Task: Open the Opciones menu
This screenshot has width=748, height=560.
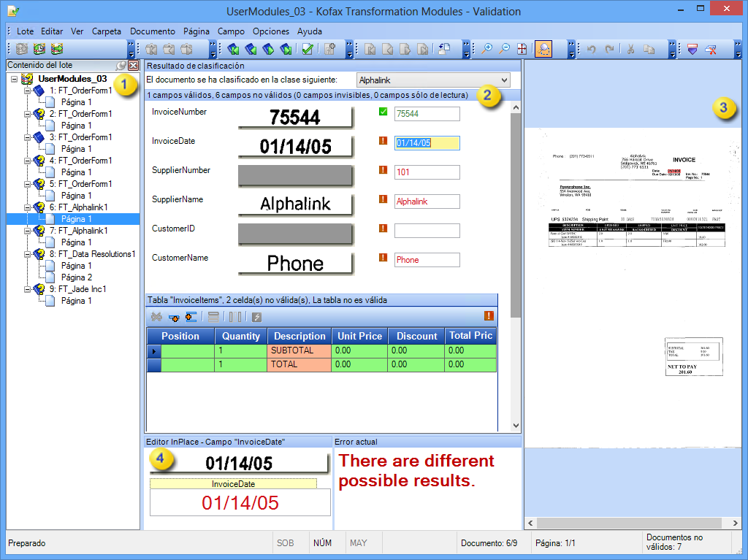Action: click(x=270, y=31)
